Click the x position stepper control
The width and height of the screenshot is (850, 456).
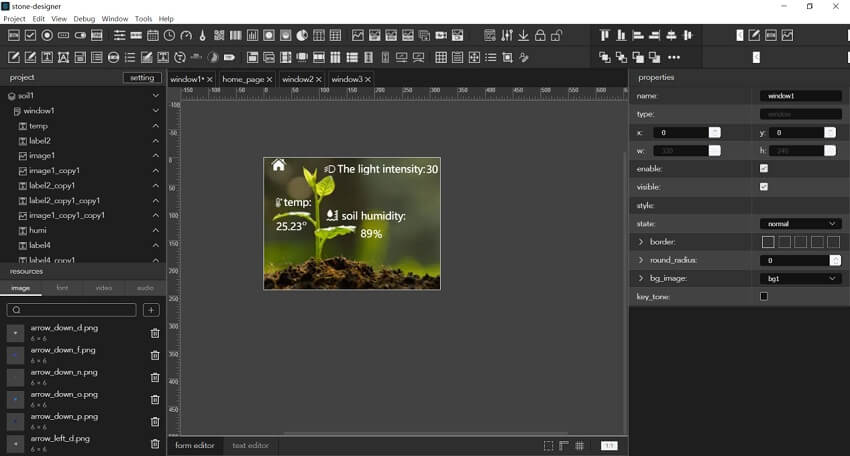coord(714,132)
